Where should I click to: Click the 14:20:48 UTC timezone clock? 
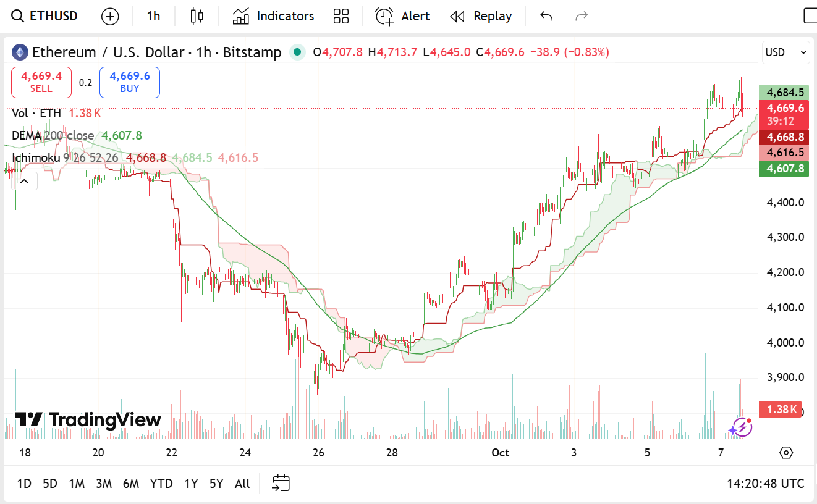click(x=765, y=483)
